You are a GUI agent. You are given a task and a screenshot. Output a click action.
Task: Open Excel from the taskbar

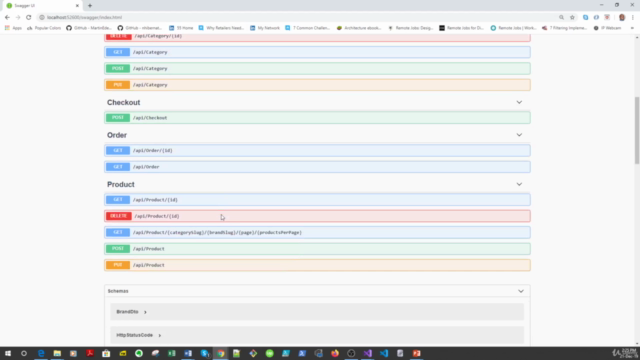(171, 353)
